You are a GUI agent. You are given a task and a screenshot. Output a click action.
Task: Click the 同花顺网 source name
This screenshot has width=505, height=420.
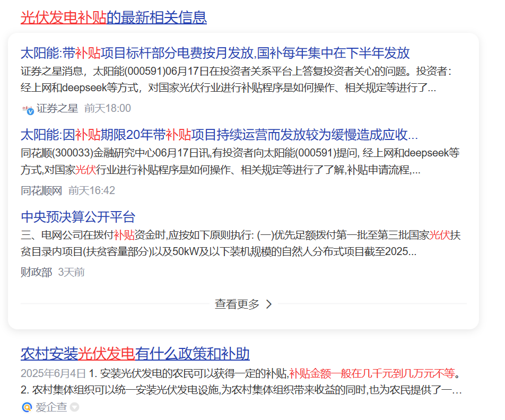(41, 191)
